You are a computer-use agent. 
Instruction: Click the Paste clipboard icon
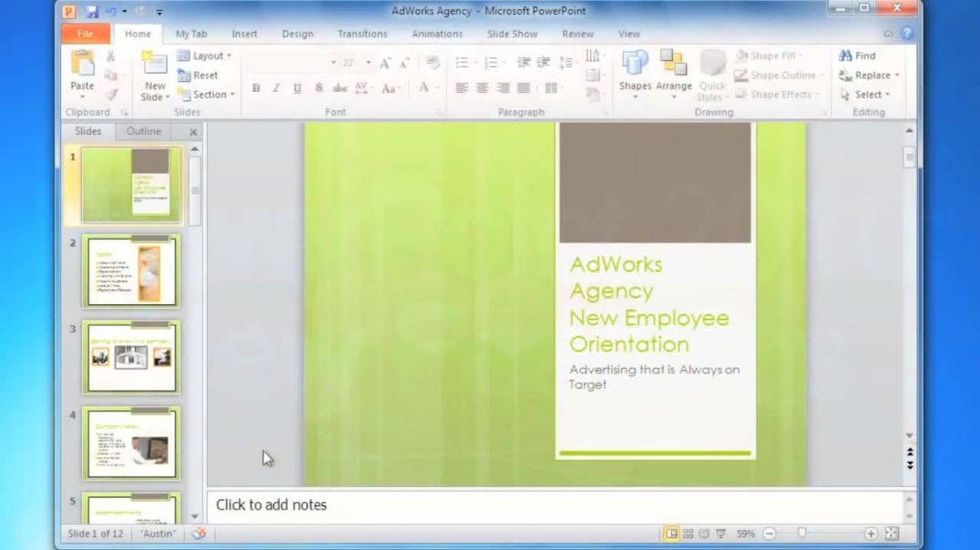point(82,63)
